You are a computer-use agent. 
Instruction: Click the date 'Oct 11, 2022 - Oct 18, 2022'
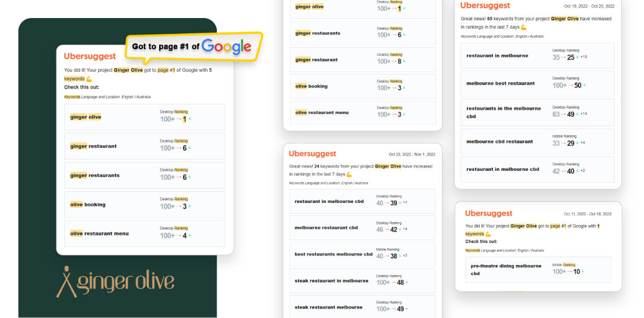588,214
